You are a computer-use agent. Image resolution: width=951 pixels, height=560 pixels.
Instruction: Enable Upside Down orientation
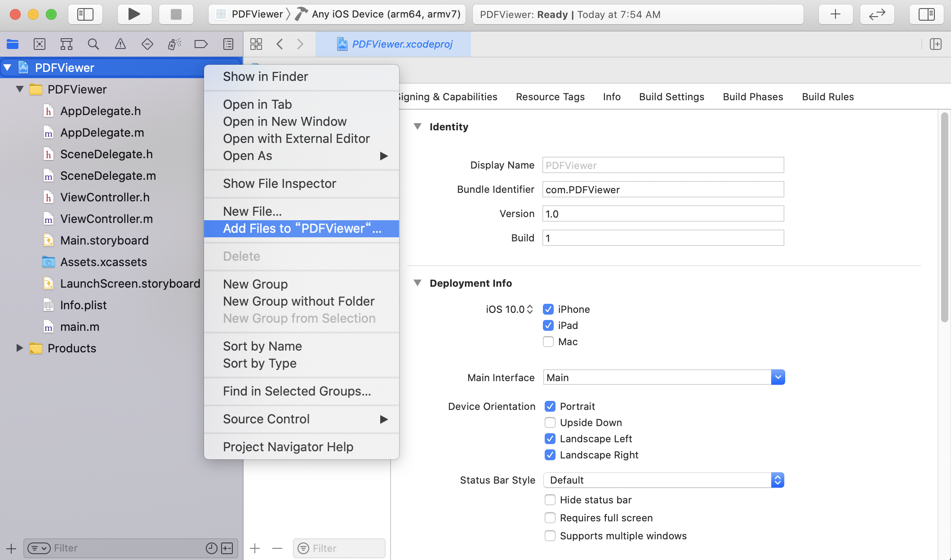point(550,422)
